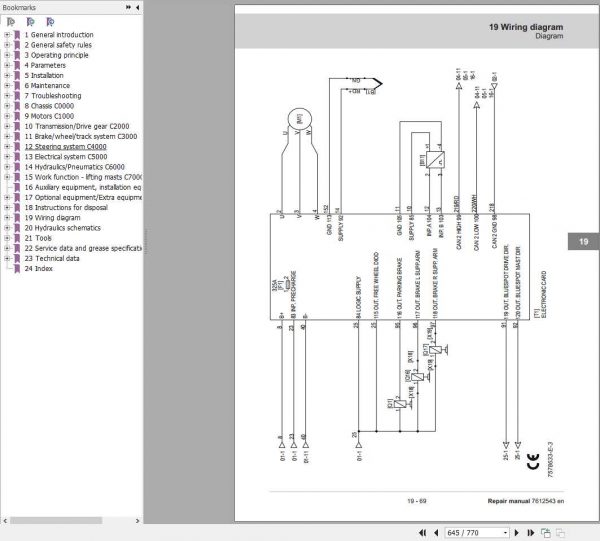Expand the 19 Wiring diagram node

point(7,218)
